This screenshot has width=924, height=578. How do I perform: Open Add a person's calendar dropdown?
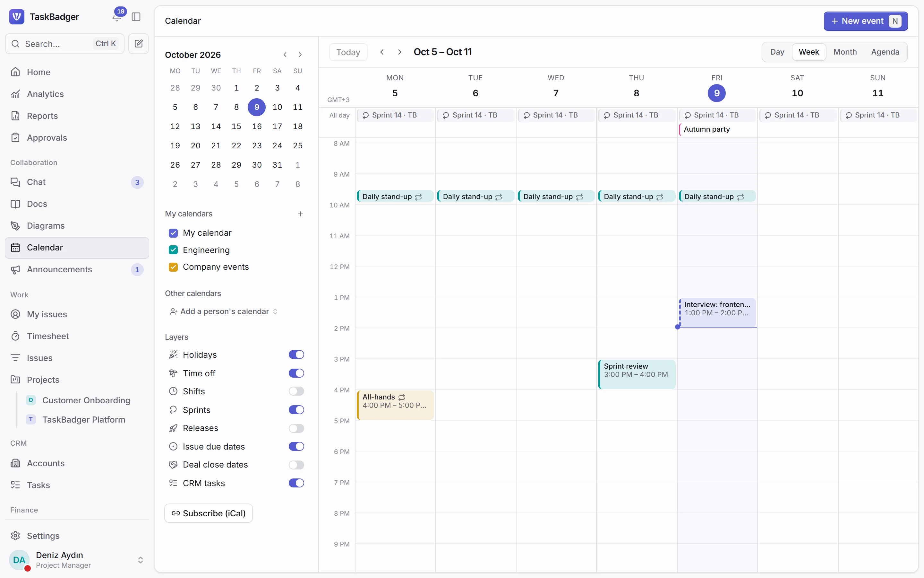pyautogui.click(x=224, y=311)
